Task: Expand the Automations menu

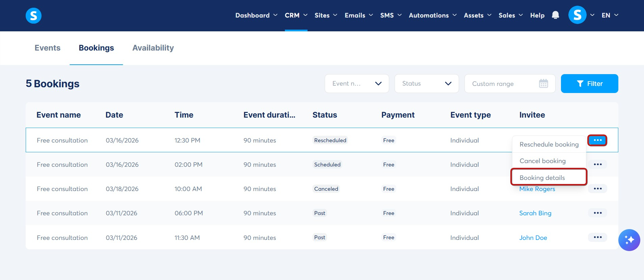Action: [x=433, y=15]
